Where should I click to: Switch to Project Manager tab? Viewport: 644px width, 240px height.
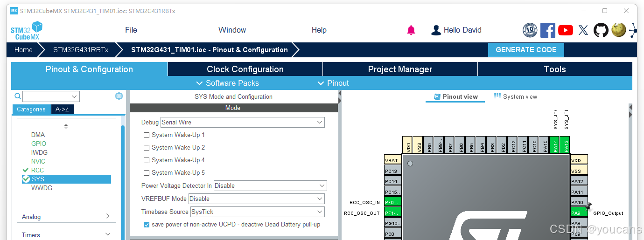coord(400,69)
